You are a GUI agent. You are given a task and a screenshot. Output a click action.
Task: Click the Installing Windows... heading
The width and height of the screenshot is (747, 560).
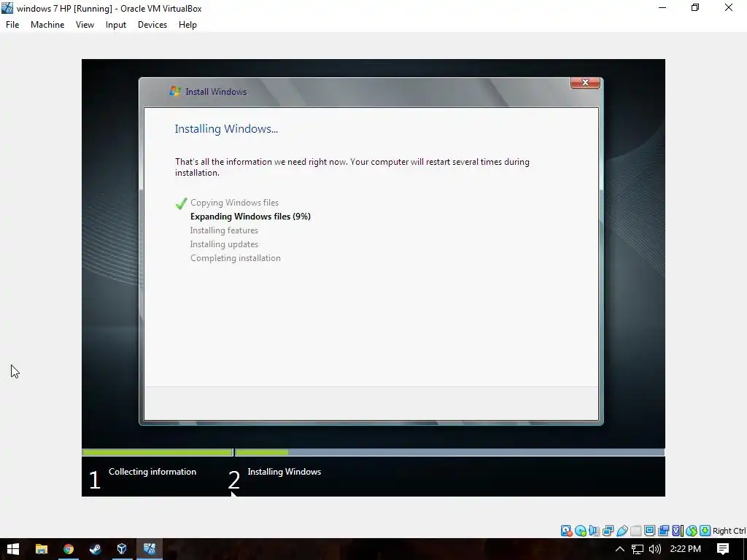pyautogui.click(x=226, y=129)
